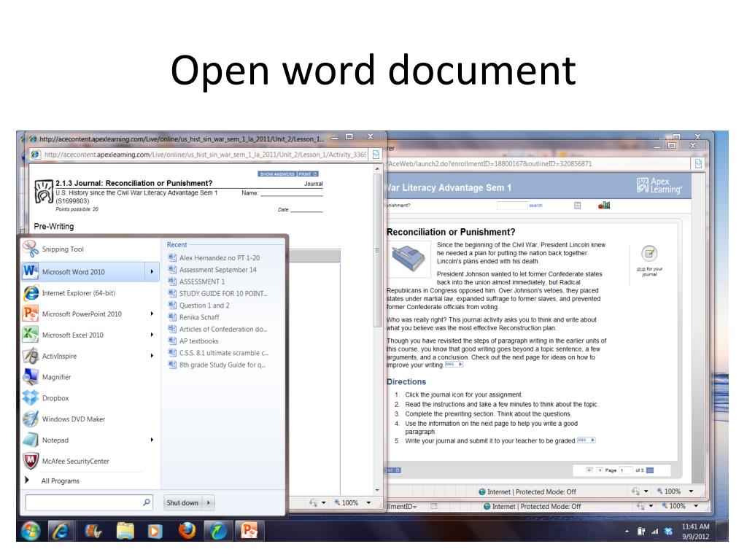Click Windows Start orb on taskbar
Screen dimensions: 747x560
[x=31, y=531]
